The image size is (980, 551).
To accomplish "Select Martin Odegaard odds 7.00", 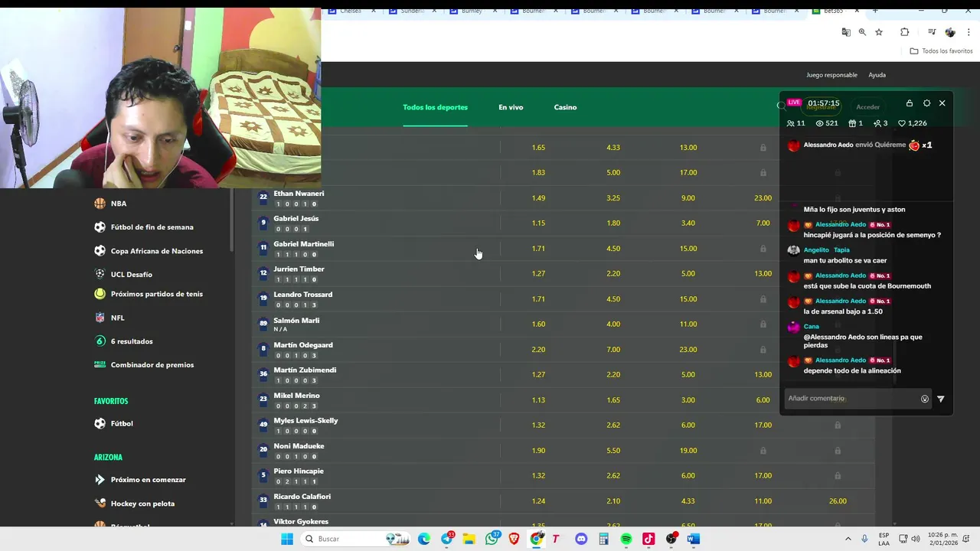I will pos(613,350).
